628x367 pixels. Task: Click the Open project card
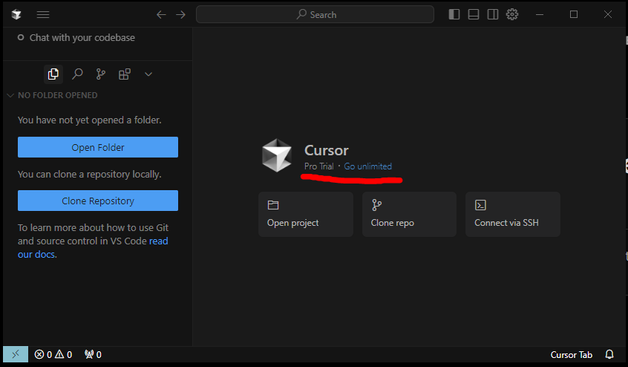tap(306, 214)
